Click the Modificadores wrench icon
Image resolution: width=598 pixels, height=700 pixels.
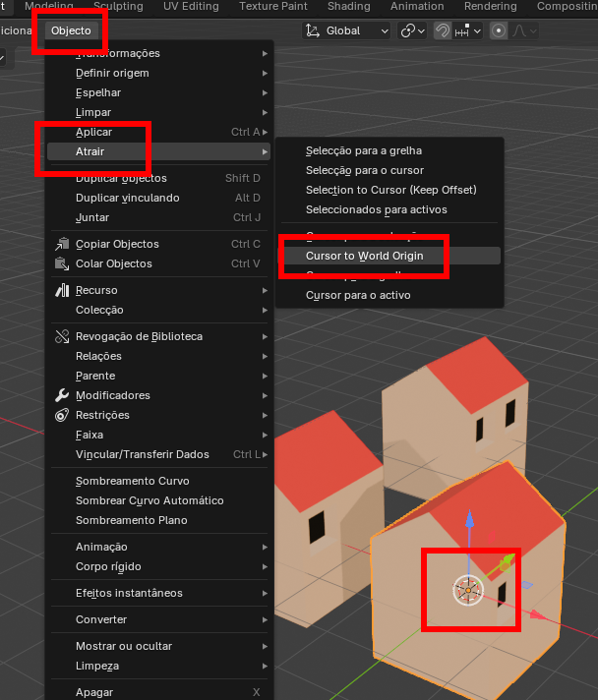coord(62,395)
